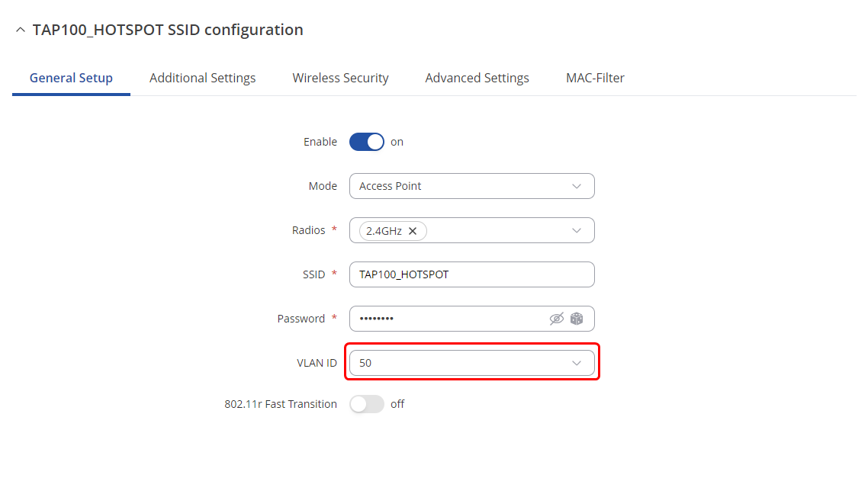Remove the 2.4GHz radio chip
The height and width of the screenshot is (478, 868).
pyautogui.click(x=413, y=231)
